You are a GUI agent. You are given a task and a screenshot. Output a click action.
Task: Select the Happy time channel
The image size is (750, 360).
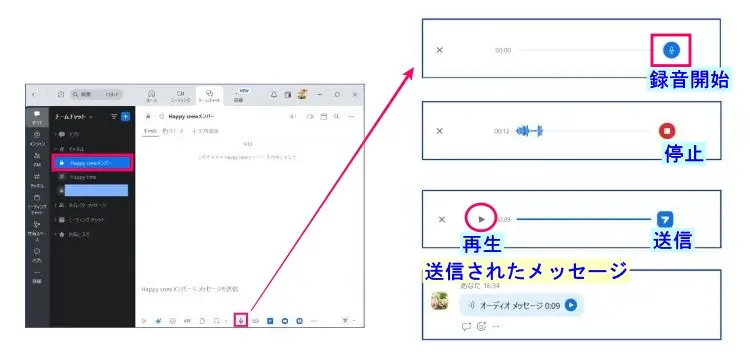[x=92, y=177]
